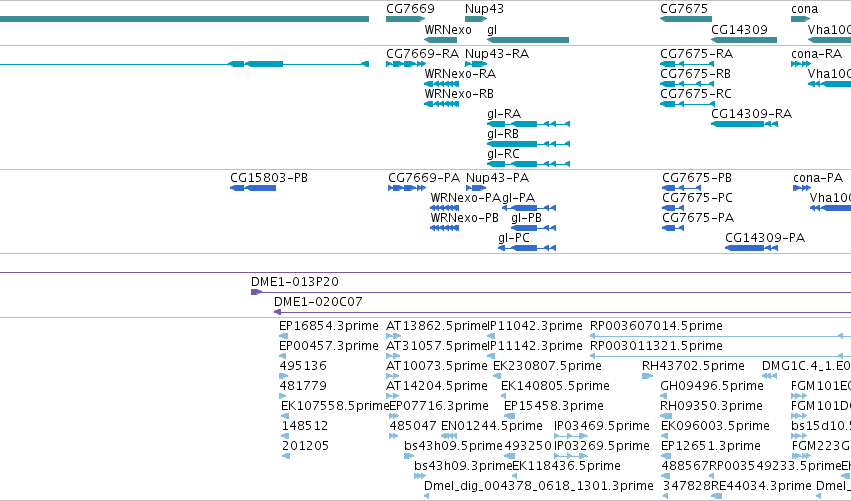Click transcript WRNexo-RA

(460, 74)
